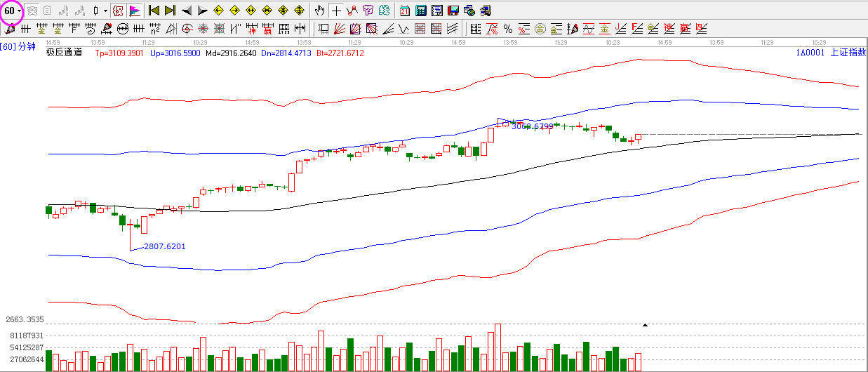Open the calculator tool
868x372 pixels.
[420, 11]
